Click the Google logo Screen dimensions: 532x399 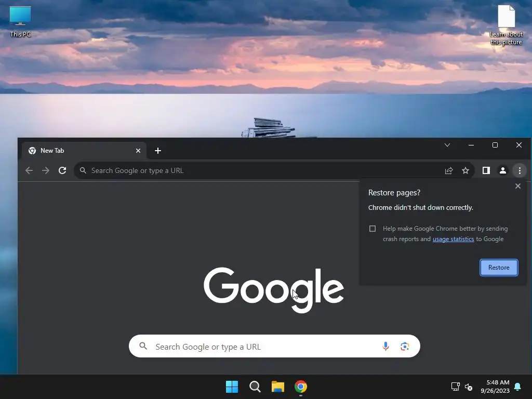273,290
